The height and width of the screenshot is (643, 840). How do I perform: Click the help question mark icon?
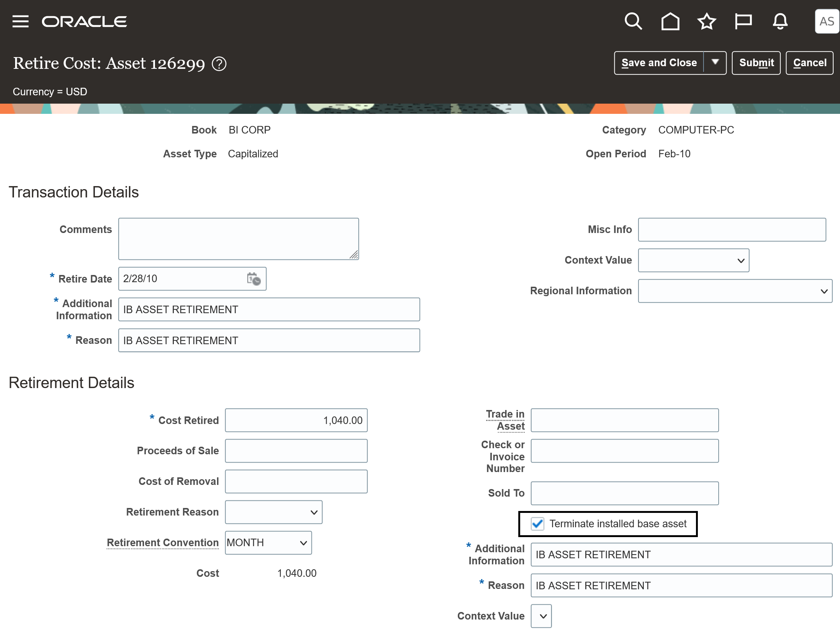[219, 64]
